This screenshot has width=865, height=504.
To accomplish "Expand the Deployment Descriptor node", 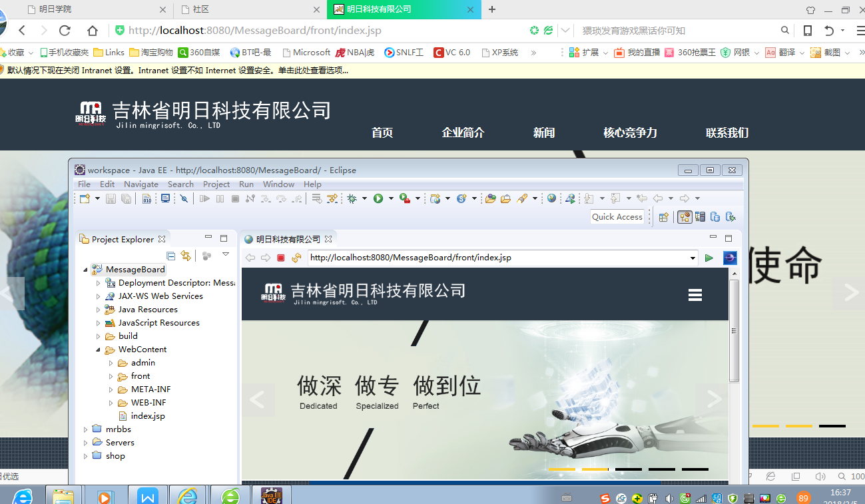I will pyautogui.click(x=98, y=283).
